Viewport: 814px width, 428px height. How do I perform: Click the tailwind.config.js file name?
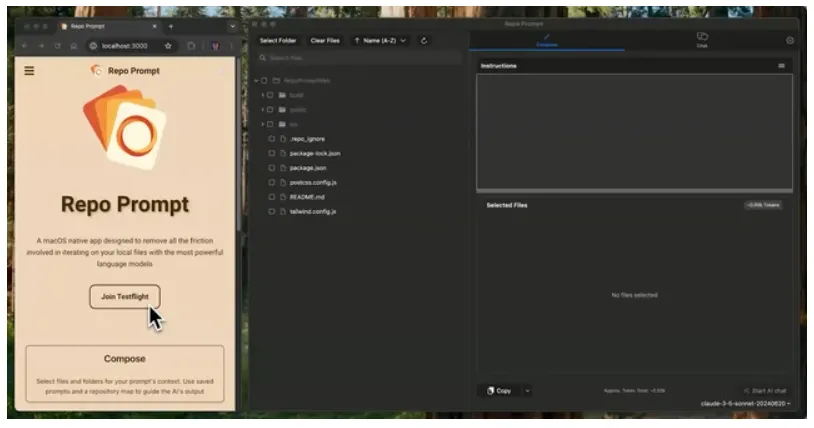pyautogui.click(x=313, y=211)
